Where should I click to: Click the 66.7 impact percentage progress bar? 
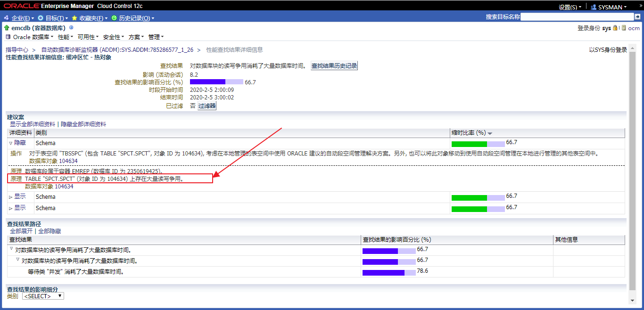click(216, 82)
